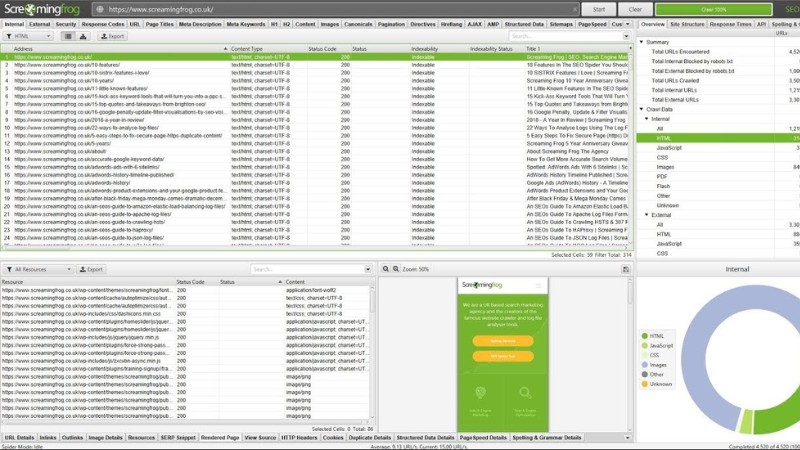Collapse the External tree node

646,215
